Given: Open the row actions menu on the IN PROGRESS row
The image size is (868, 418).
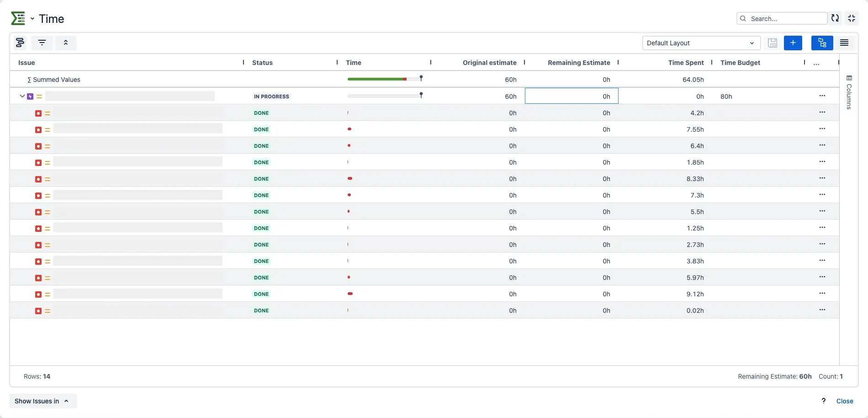Looking at the screenshot, I should [822, 96].
